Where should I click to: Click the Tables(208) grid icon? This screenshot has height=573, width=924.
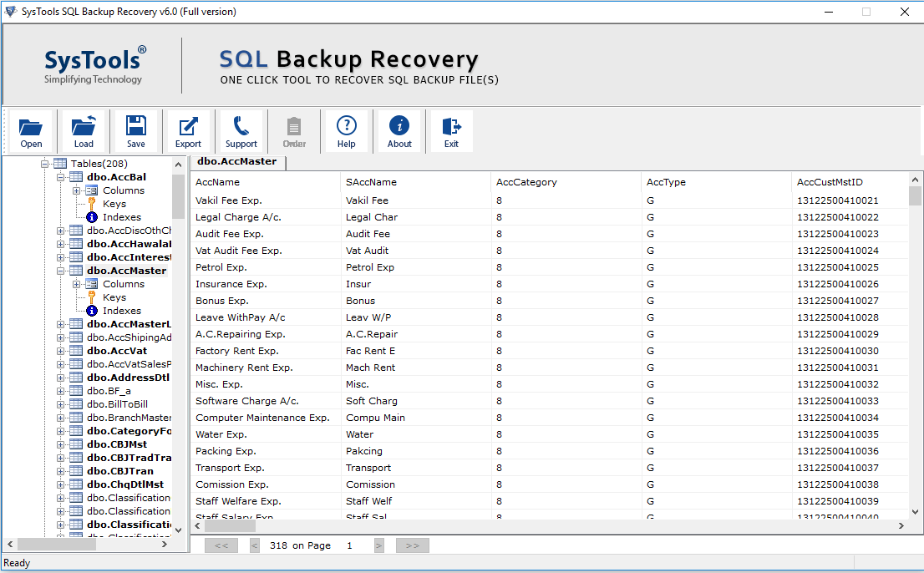(60, 164)
